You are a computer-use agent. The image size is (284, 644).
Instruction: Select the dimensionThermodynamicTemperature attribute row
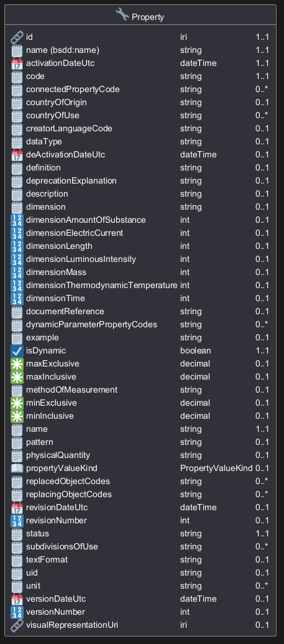coord(140,286)
